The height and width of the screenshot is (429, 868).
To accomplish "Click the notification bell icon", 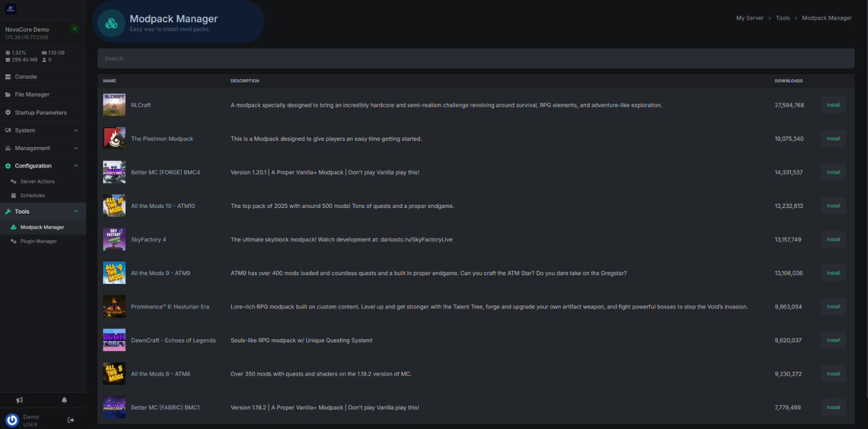I will pos(64,400).
